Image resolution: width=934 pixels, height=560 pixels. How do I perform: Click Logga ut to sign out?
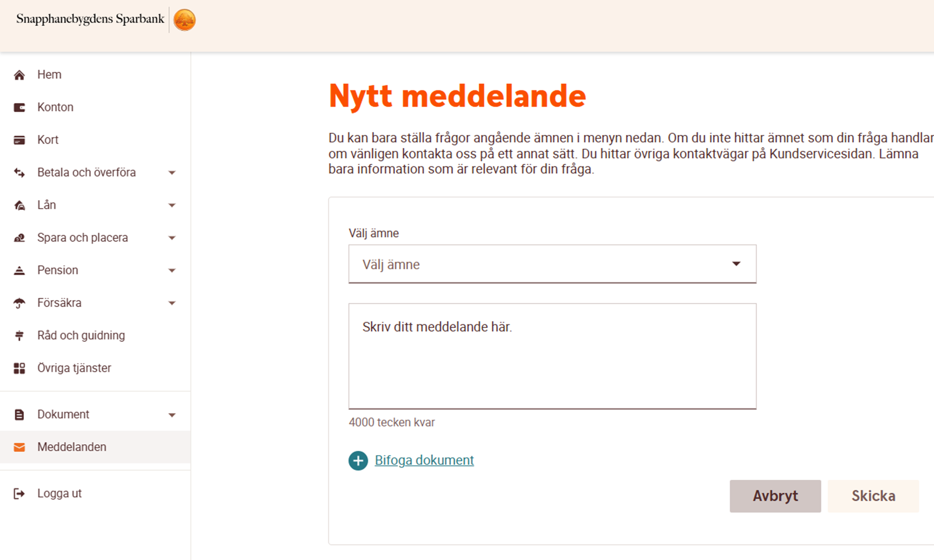95,494
